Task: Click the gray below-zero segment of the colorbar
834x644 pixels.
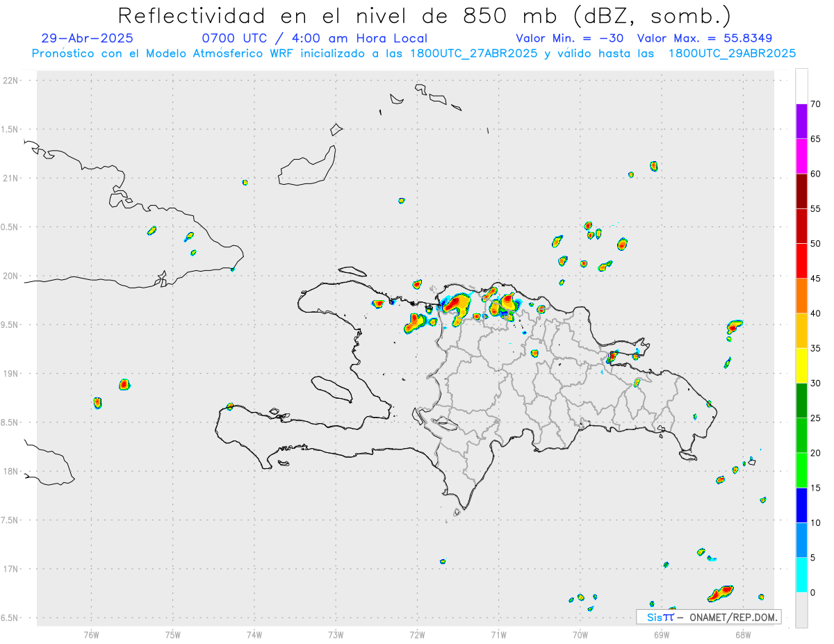Action: click(801, 610)
